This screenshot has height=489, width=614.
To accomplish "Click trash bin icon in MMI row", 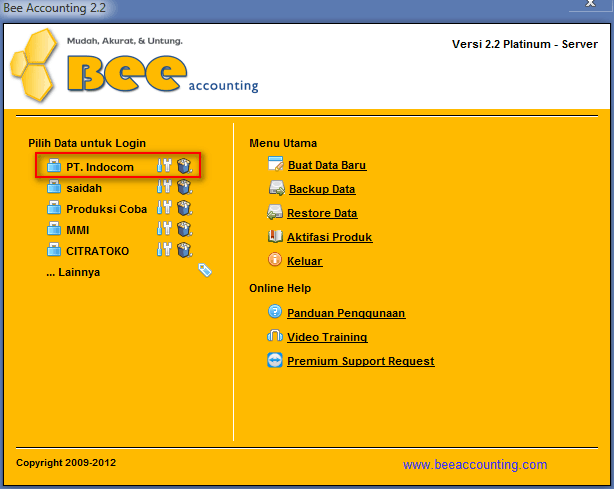I will click(x=184, y=229).
